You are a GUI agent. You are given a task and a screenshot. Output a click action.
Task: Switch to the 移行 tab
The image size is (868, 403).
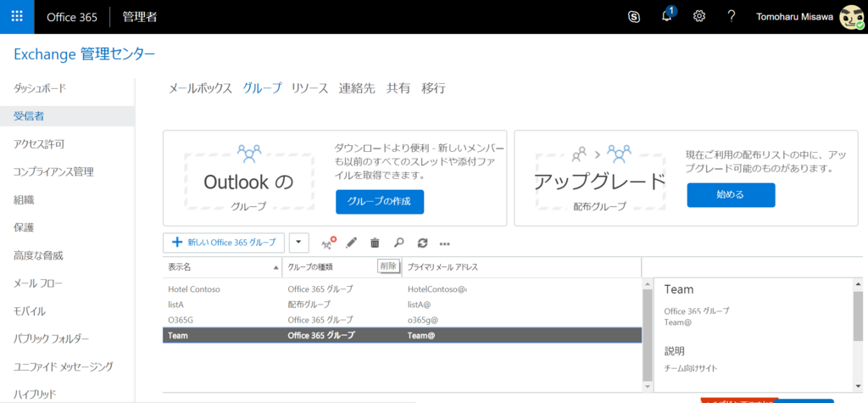[x=433, y=88]
